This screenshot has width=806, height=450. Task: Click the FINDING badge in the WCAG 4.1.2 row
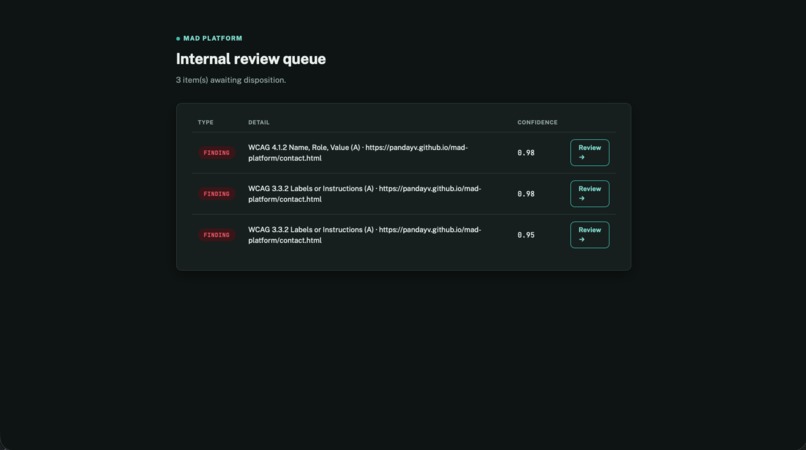(216, 153)
